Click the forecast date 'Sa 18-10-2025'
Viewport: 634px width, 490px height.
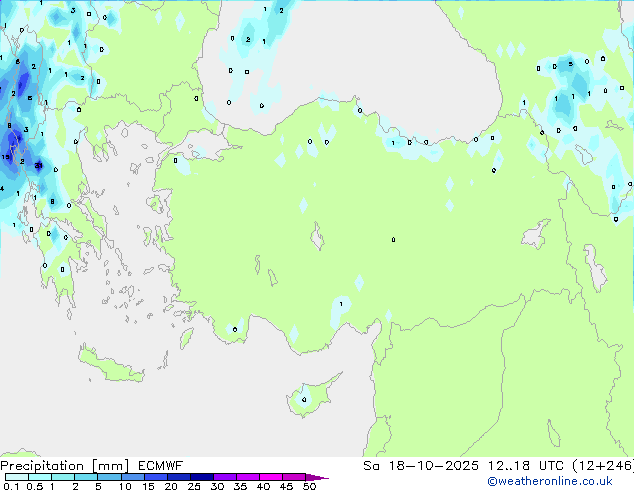[421, 466]
